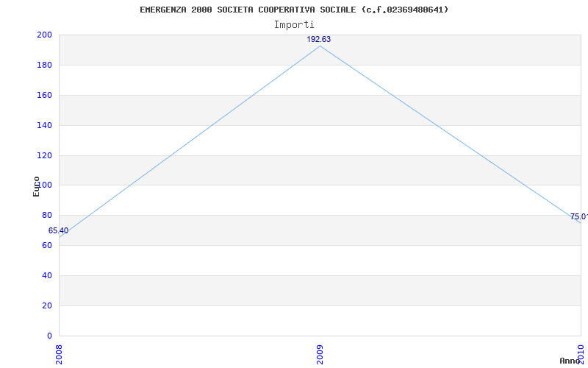
Task: Click the 40 y-axis tick label
Action: tap(47, 275)
